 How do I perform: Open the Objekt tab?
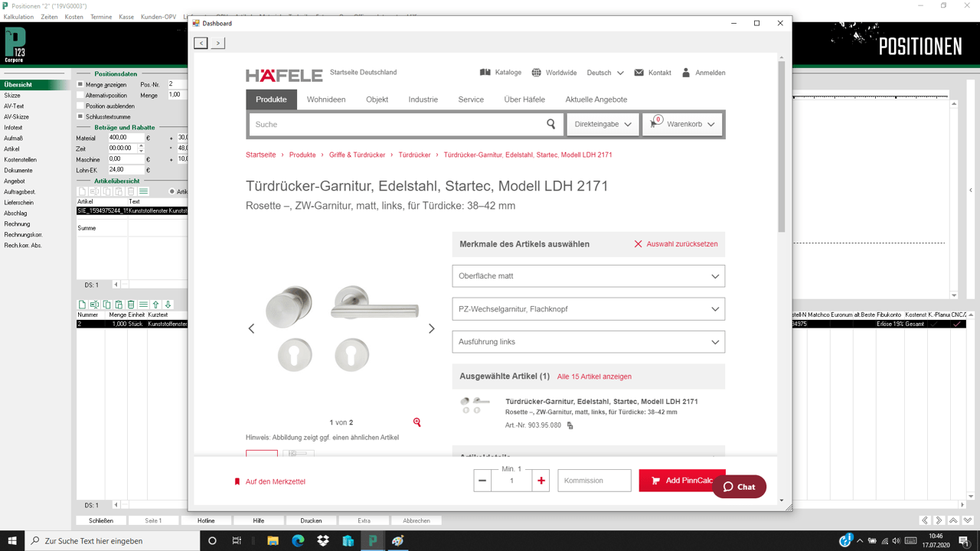tap(377, 99)
